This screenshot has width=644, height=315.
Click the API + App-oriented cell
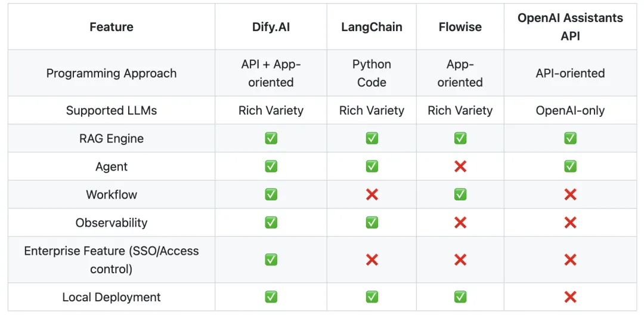[x=271, y=73]
